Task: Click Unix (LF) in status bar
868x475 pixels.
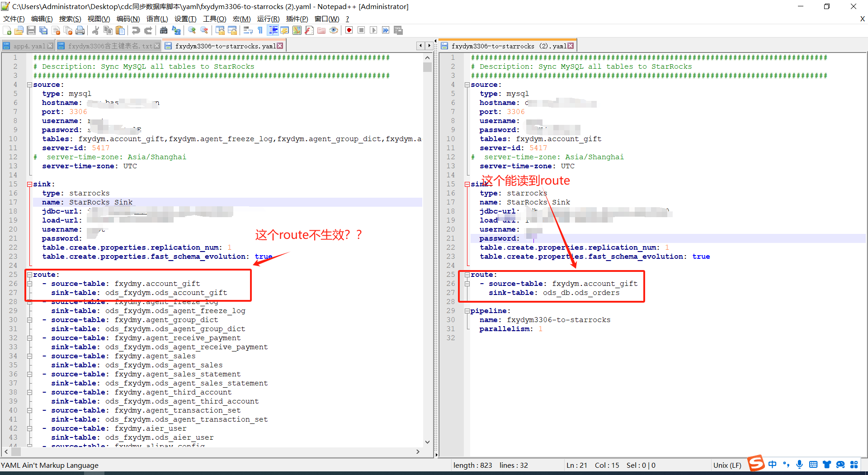Action: point(727,465)
